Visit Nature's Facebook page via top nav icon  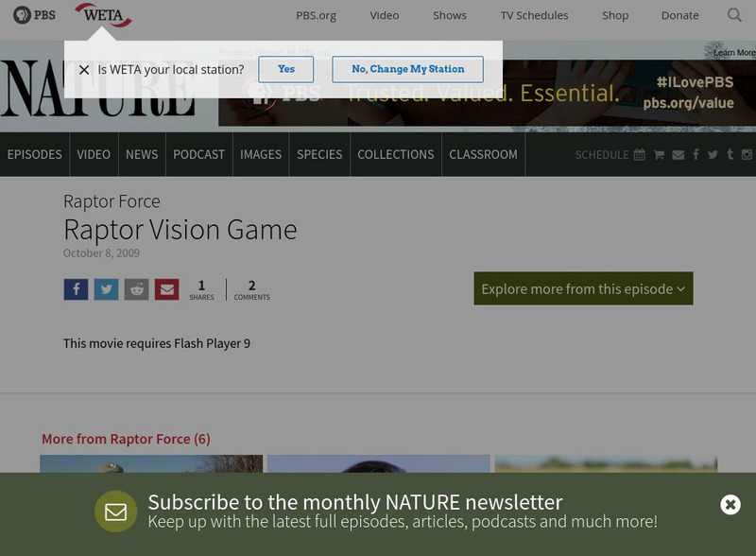tap(696, 154)
